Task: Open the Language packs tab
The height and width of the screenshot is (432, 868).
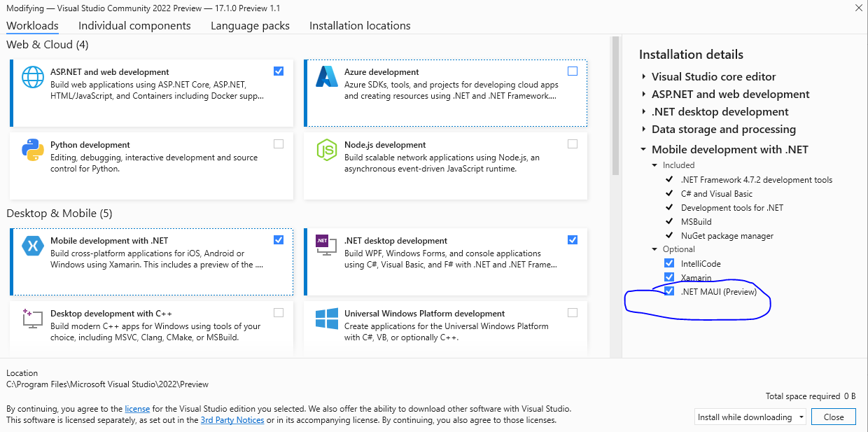Action: point(250,25)
